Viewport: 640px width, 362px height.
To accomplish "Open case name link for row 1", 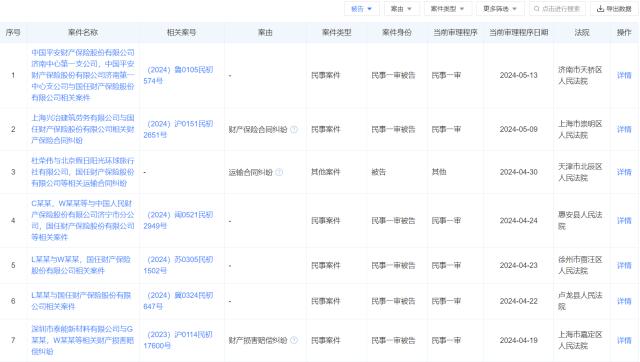I will [83, 75].
